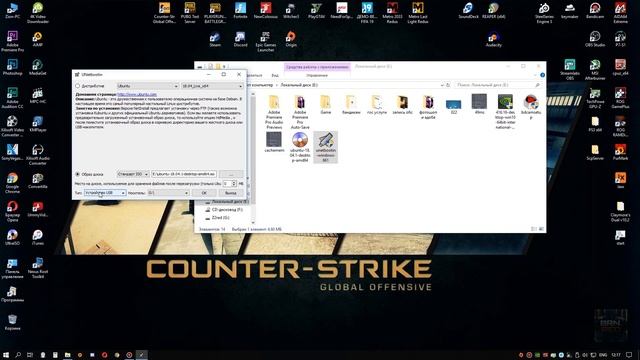640x360 pixels.
Task: Select the (G:) drive in navigation tree
Action: pyautogui.click(x=217, y=218)
